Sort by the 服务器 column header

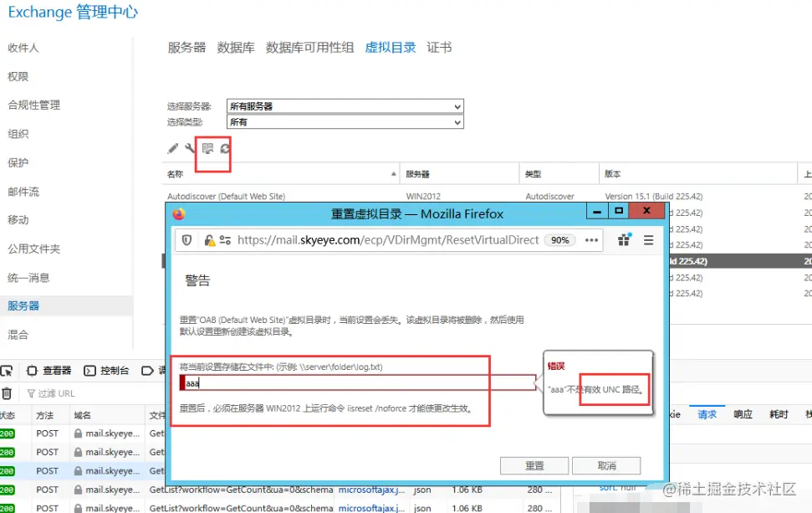coord(459,174)
